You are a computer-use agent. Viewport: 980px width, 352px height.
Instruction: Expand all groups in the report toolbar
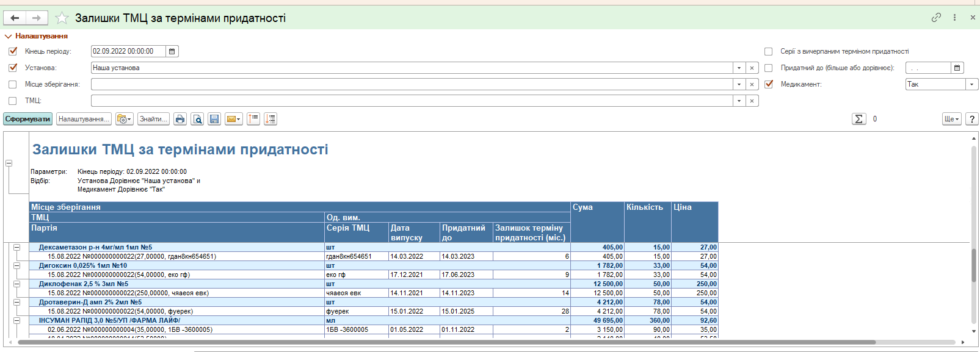[270, 119]
